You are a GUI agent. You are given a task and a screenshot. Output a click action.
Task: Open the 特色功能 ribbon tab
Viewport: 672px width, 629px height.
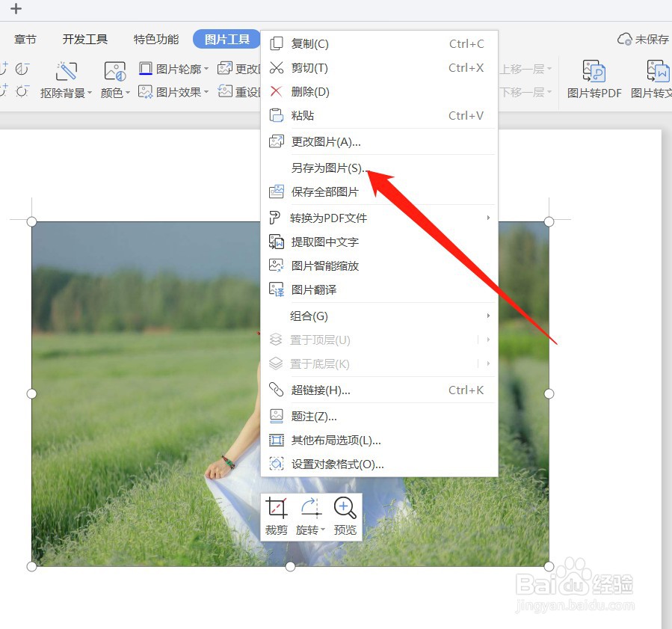[155, 40]
